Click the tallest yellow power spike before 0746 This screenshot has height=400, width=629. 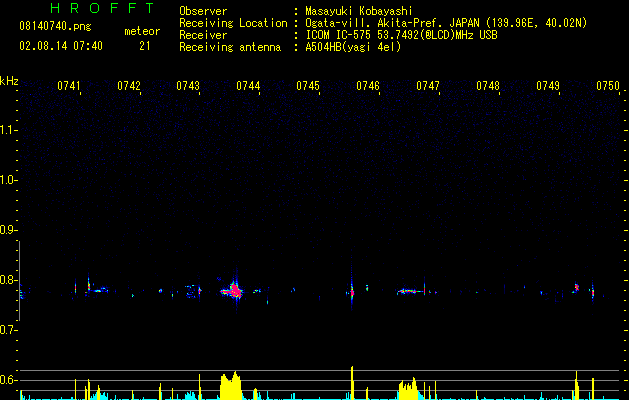352,383
